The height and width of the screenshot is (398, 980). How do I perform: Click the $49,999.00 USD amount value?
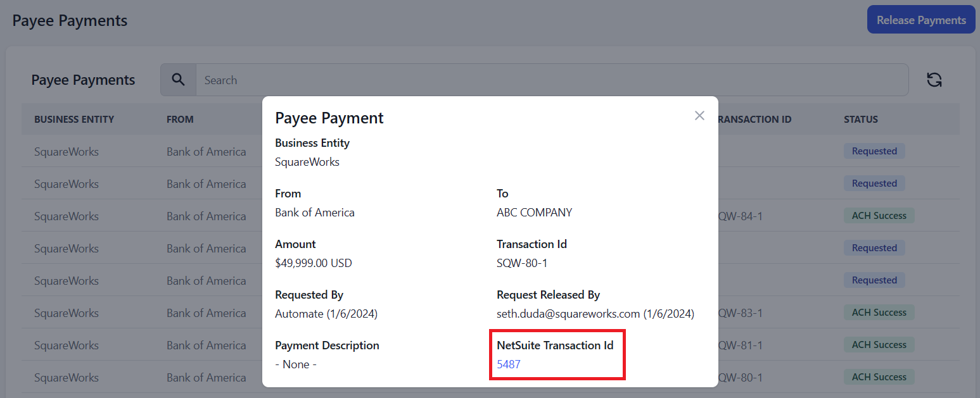pyautogui.click(x=313, y=263)
